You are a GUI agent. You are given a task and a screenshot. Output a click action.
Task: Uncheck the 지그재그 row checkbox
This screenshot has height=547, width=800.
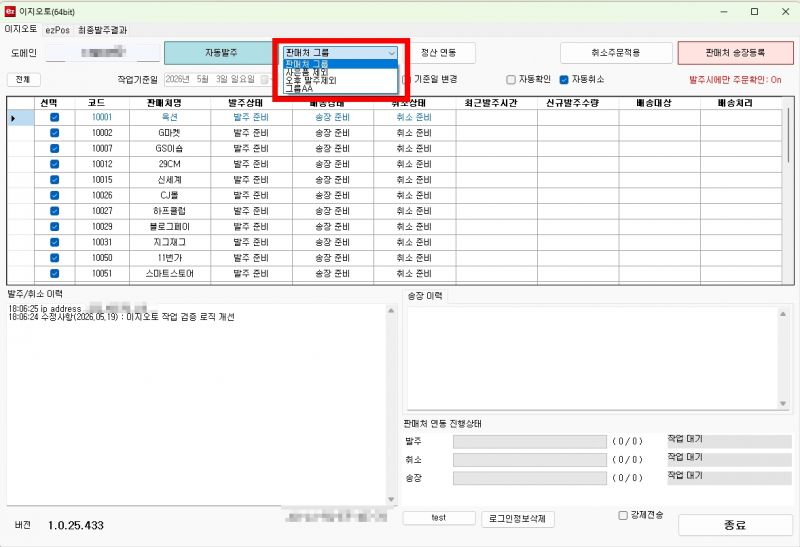click(55, 242)
